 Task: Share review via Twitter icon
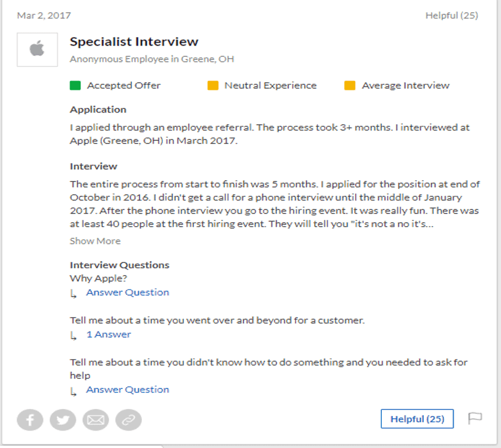tap(63, 419)
